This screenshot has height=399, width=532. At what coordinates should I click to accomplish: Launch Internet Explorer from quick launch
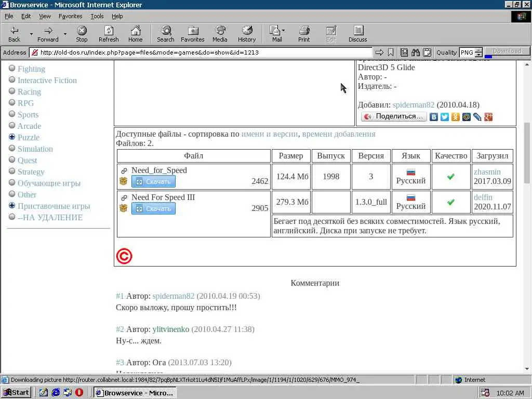56,393
